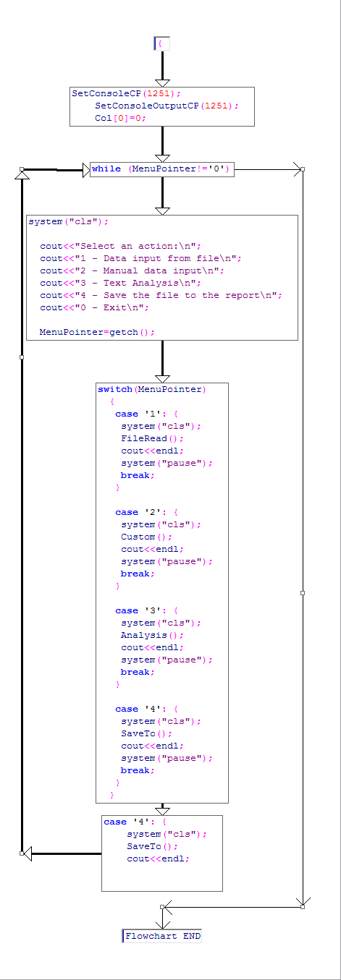The height and width of the screenshot is (980, 341).
Task: Click the line "Col[0]=0;"
Action: pyautogui.click(x=120, y=118)
